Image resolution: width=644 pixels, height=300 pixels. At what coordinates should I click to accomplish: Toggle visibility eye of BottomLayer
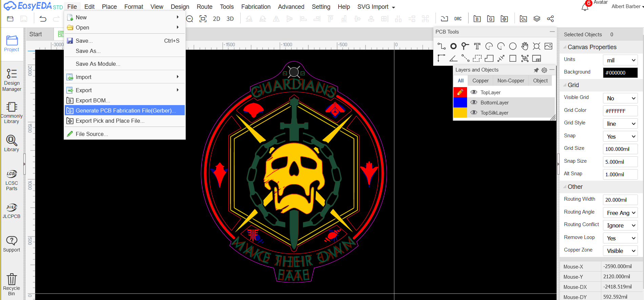tap(474, 102)
